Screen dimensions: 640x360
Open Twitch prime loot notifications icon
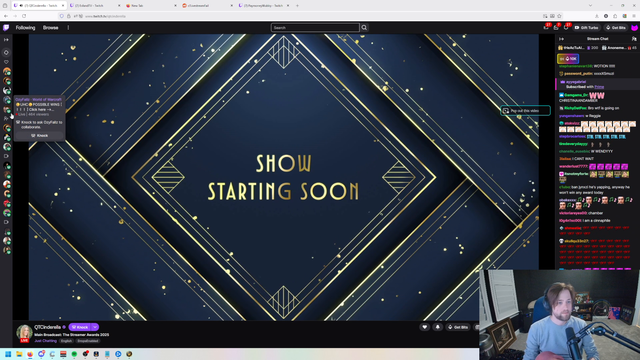(546, 27)
